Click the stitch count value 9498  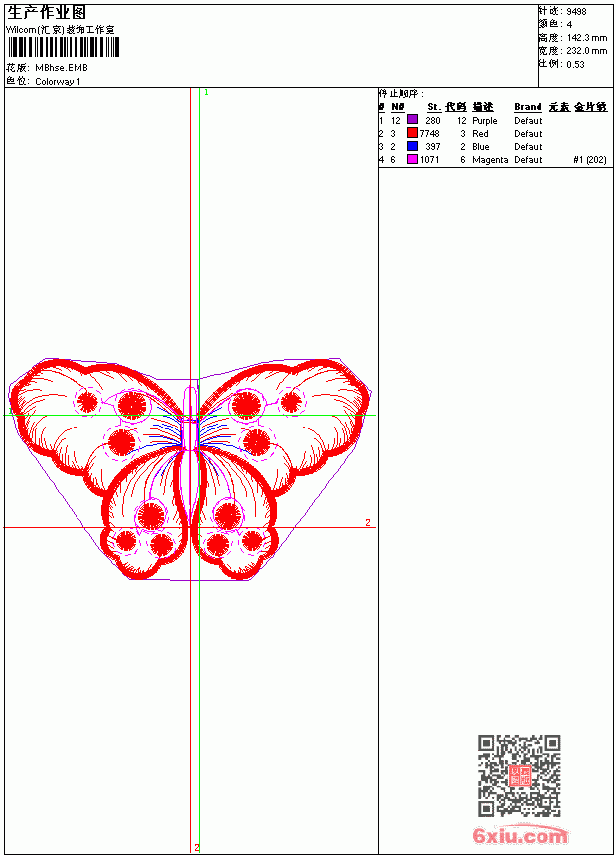click(x=576, y=12)
